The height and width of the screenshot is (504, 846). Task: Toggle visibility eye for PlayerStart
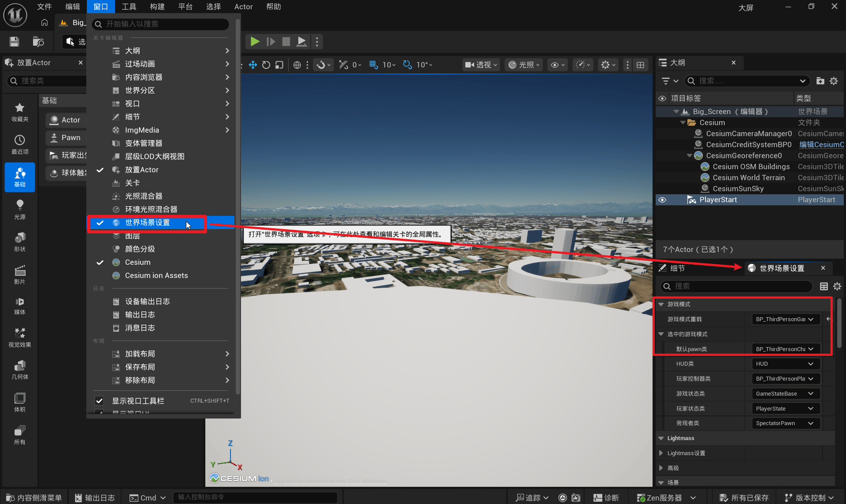click(x=662, y=200)
